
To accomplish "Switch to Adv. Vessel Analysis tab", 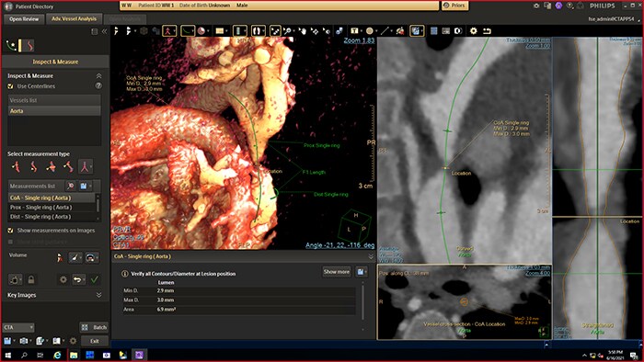I will pyautogui.click(x=74, y=19).
